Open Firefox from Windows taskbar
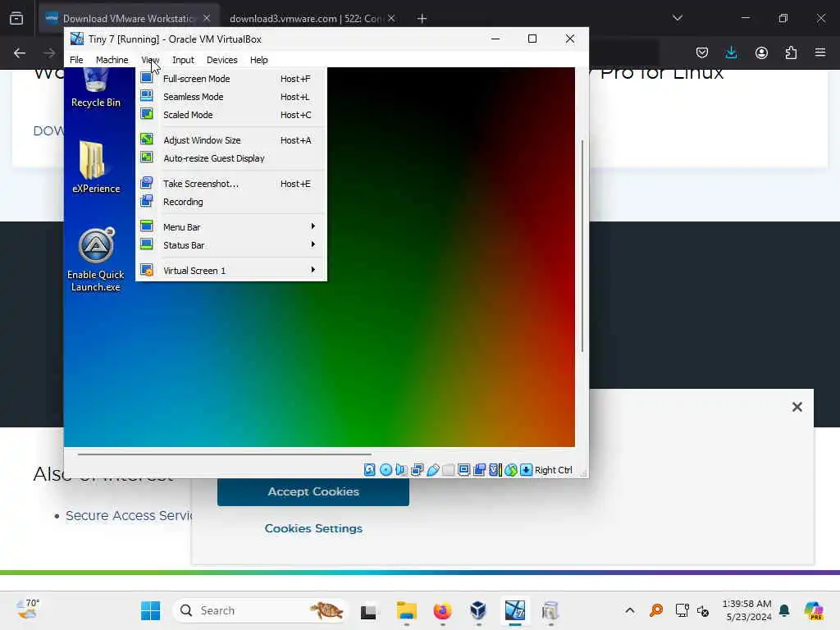This screenshot has width=840, height=630. [x=442, y=610]
